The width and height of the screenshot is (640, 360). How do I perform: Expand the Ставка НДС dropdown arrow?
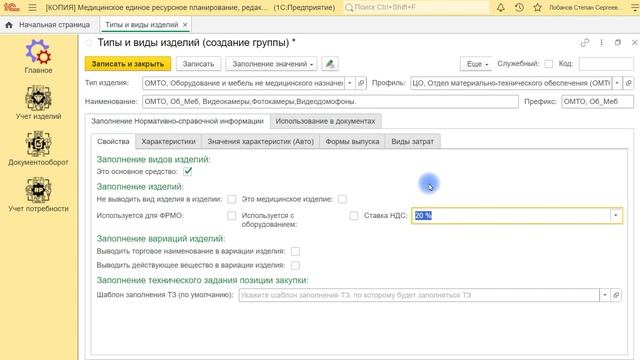pos(616,216)
